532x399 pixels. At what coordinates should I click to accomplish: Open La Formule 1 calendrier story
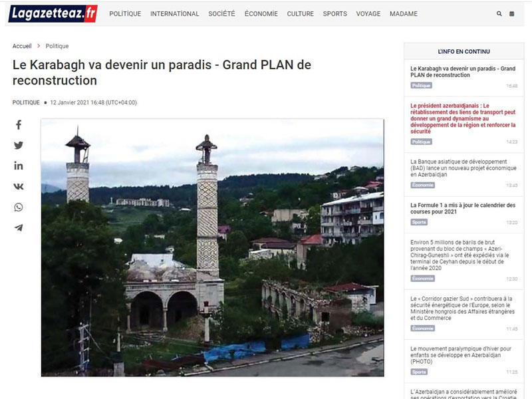463,208
